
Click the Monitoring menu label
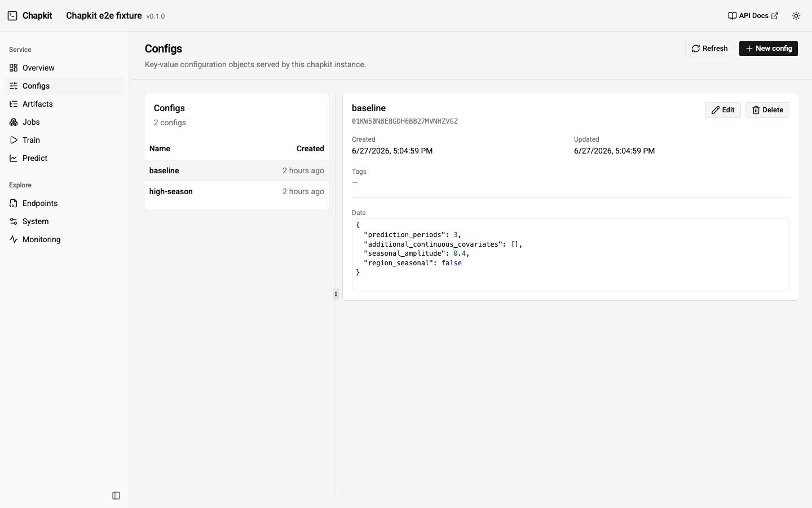42,239
